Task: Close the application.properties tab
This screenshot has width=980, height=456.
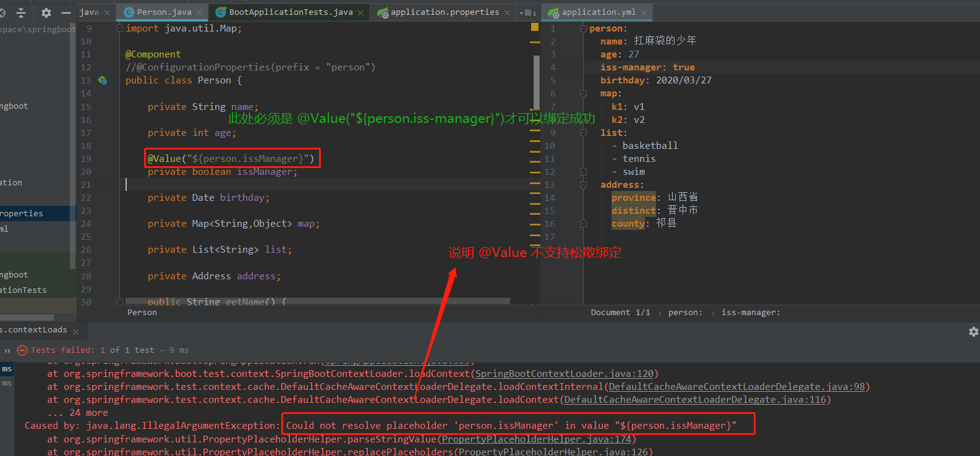Action: click(x=508, y=12)
